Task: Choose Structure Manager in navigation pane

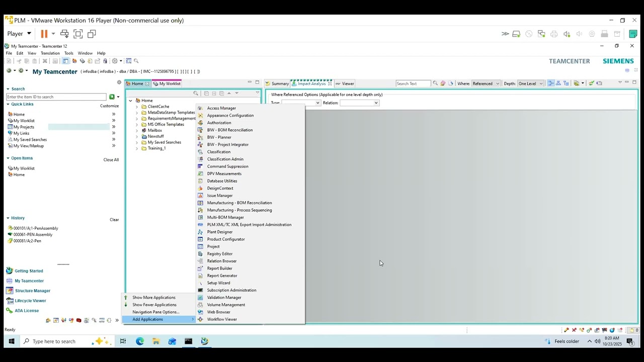Action: [x=33, y=291]
